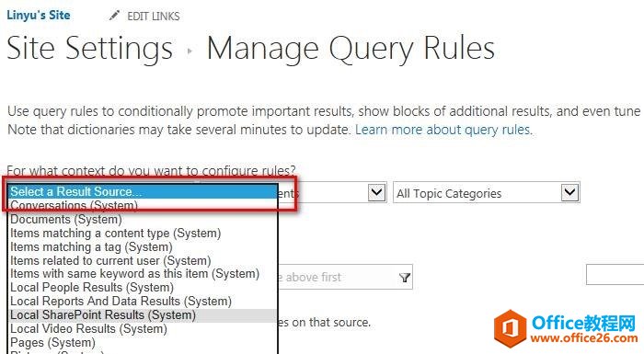Image resolution: width=644 pixels, height=354 pixels.
Task: Open Learn more about query rules link
Action: 443,130
